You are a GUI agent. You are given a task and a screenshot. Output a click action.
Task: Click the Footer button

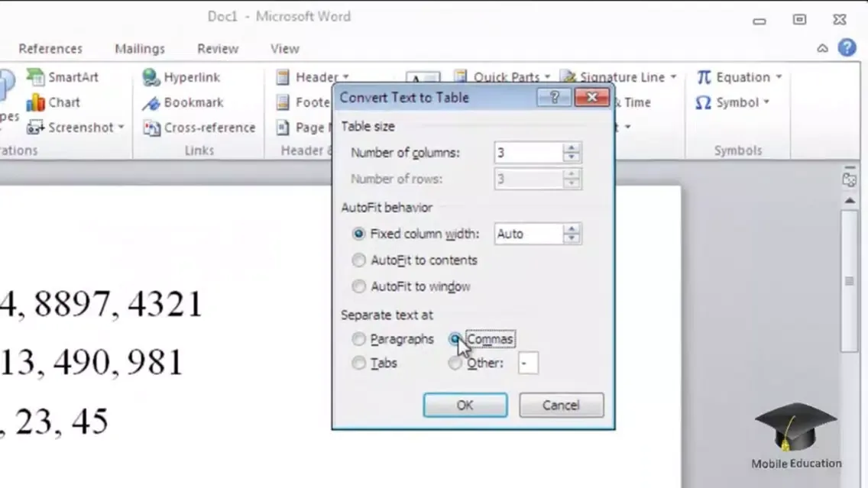tap(303, 102)
